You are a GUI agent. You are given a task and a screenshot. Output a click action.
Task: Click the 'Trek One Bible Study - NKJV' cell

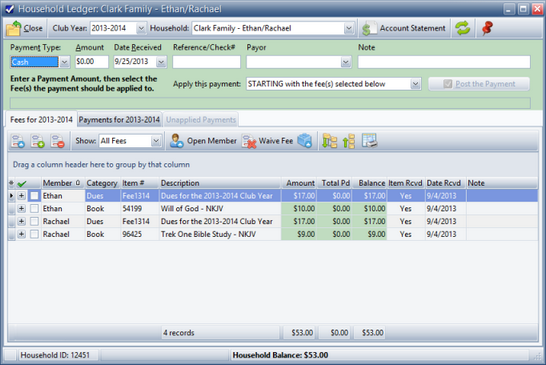click(220, 234)
